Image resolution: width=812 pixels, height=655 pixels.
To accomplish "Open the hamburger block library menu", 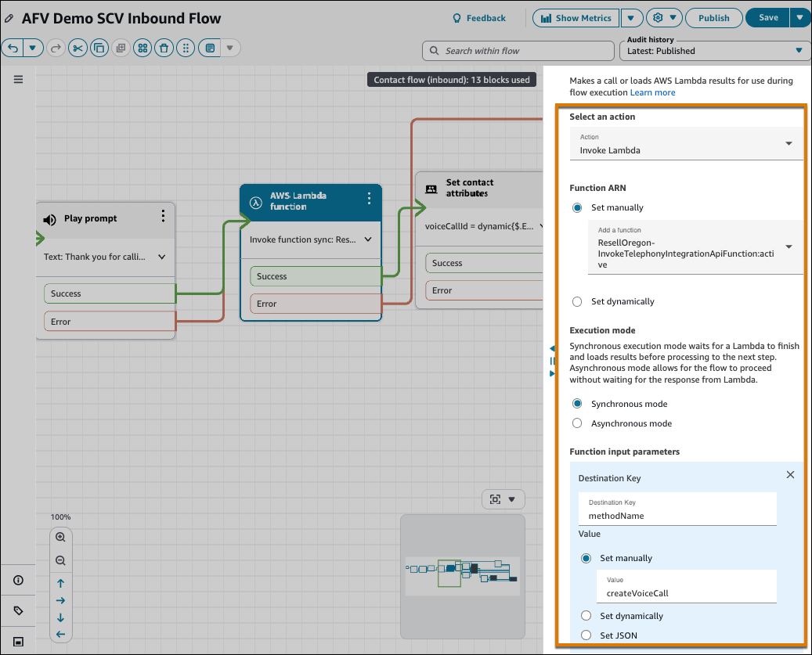I will tap(18, 79).
